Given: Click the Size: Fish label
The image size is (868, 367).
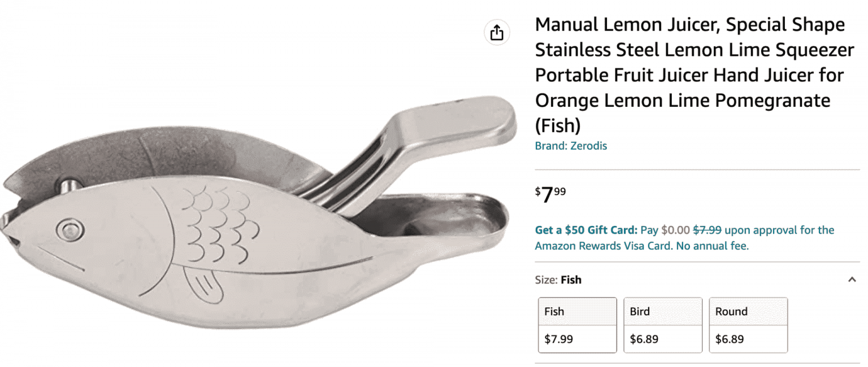Looking at the screenshot, I should [558, 280].
